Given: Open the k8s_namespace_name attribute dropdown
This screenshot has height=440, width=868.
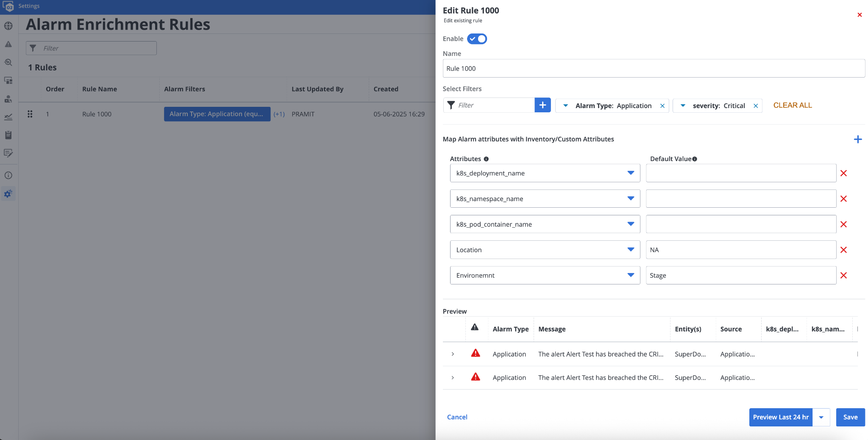Looking at the screenshot, I should click(630, 199).
